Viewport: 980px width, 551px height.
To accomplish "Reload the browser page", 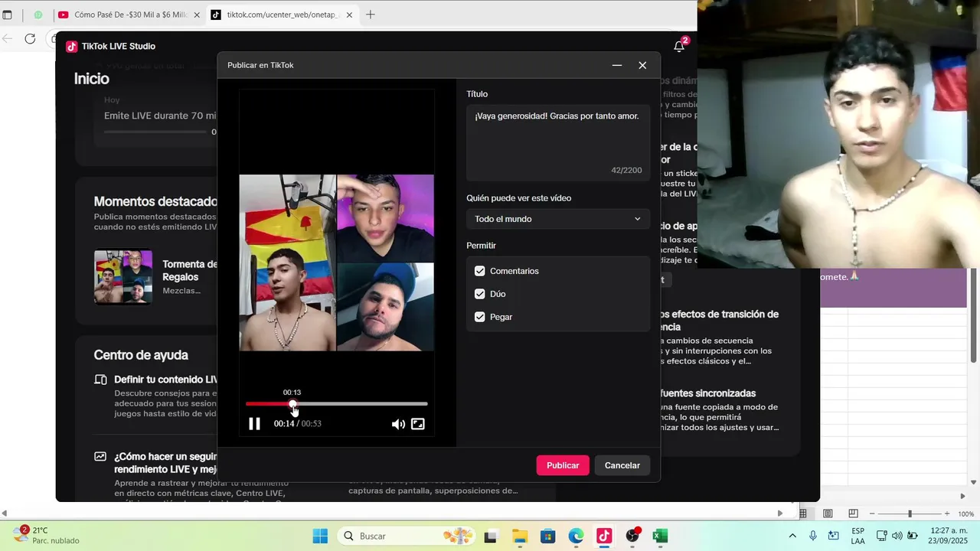I will coord(30,39).
